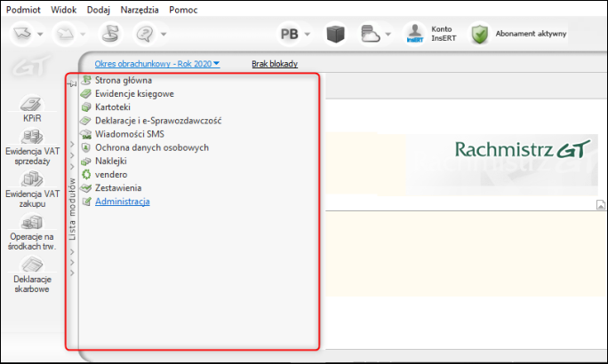Click the Lista modułów vertical tab
Viewport: 608px width, 364px height.
click(x=72, y=210)
